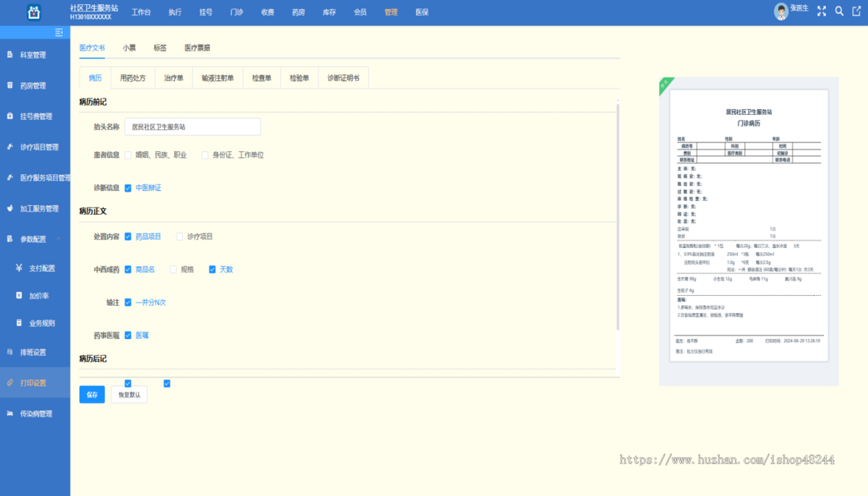Switch to the 标签 tab

[x=160, y=48]
